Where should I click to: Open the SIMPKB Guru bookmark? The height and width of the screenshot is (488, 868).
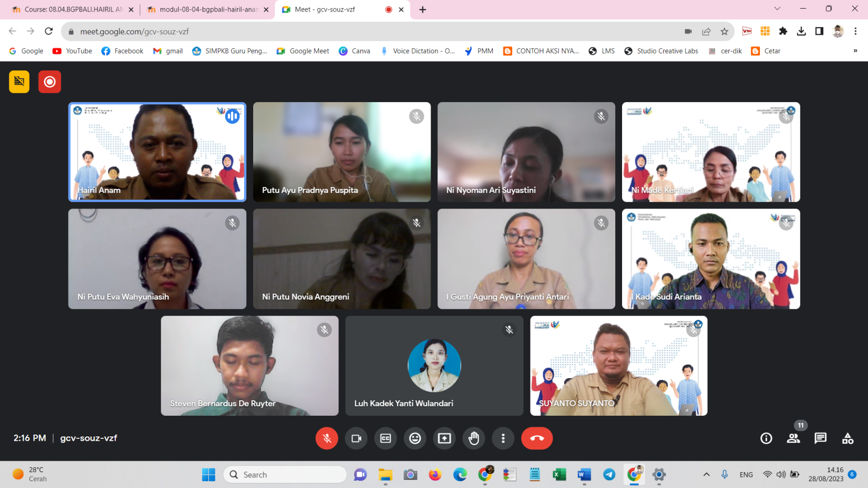[x=230, y=51]
